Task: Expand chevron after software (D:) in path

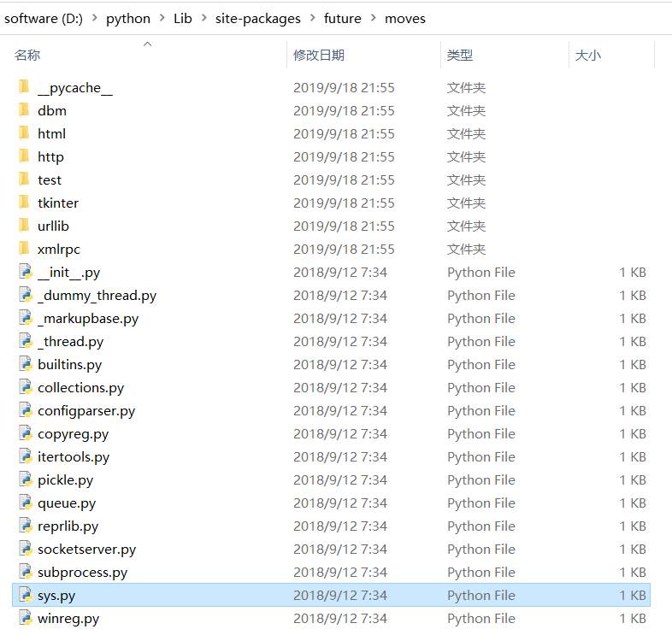Action: tap(94, 18)
